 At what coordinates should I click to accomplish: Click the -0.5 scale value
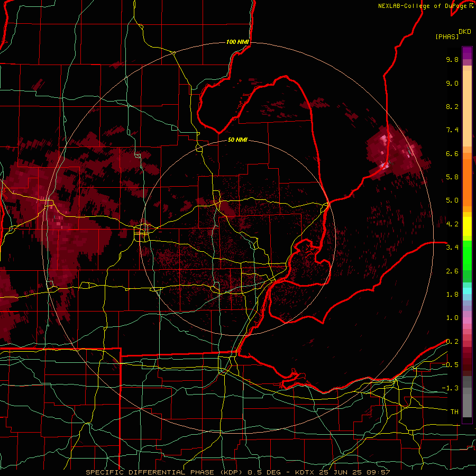click(450, 365)
